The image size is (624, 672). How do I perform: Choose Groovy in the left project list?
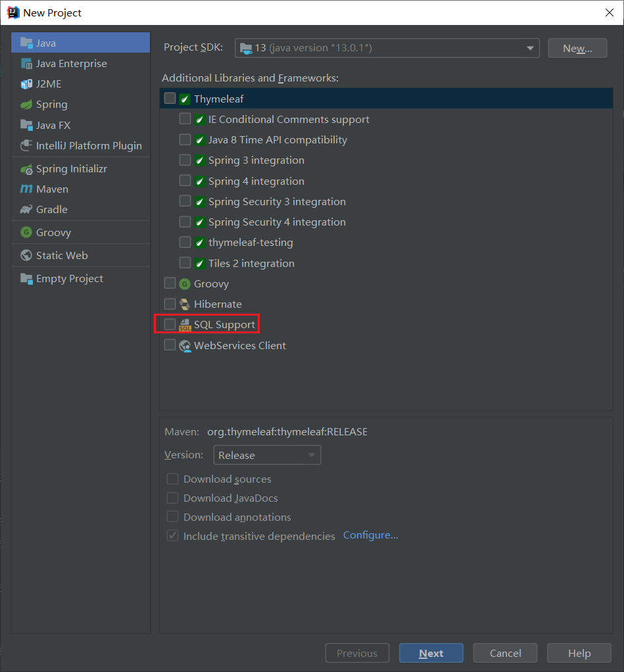point(81,233)
